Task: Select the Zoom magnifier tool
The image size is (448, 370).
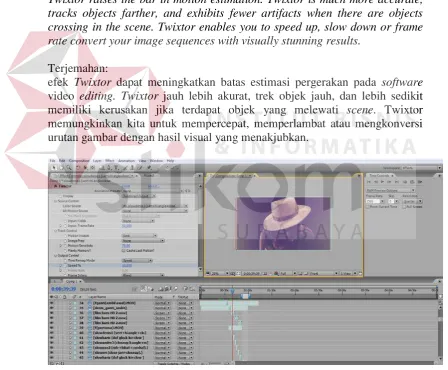Action: pos(69,168)
